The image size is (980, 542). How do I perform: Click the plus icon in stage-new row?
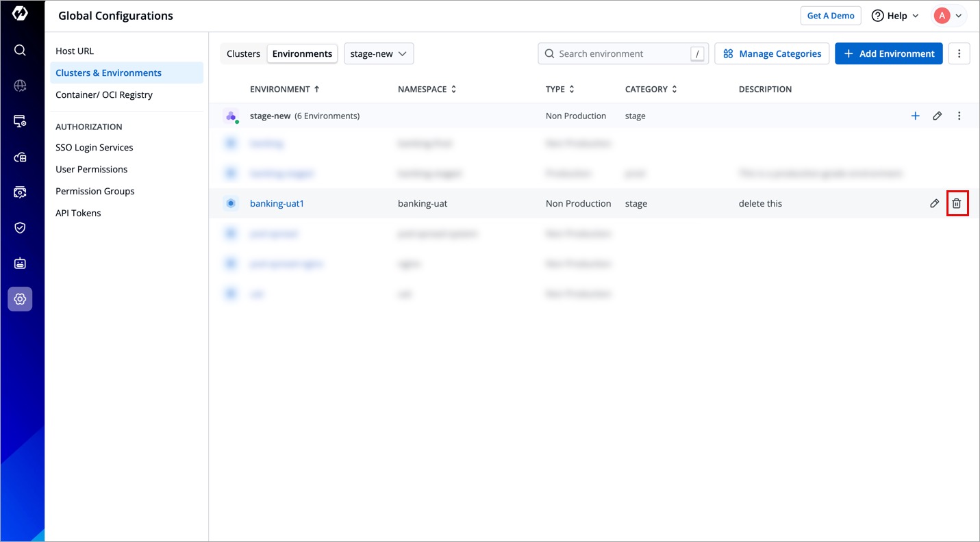click(x=915, y=116)
